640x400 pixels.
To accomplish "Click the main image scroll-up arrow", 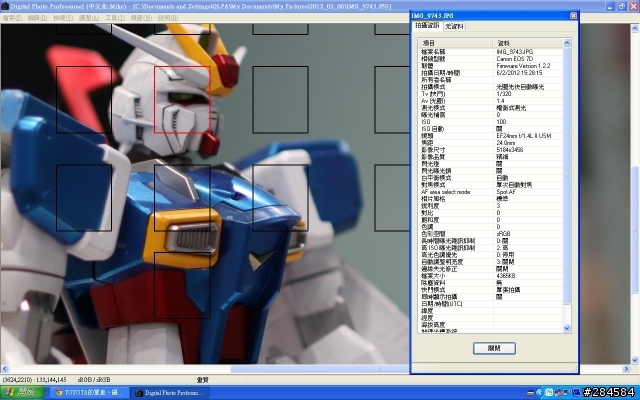I will (635, 29).
